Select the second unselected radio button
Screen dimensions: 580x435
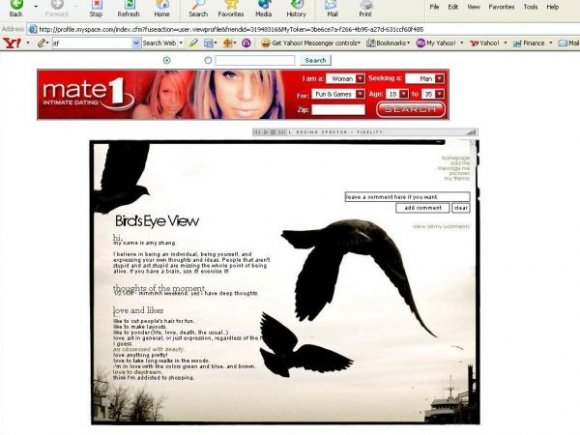pos(208,60)
